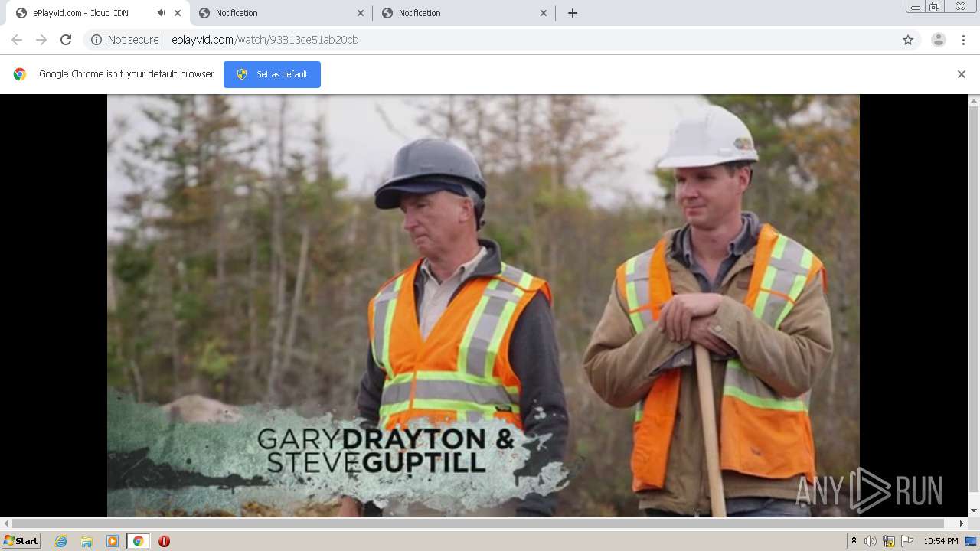The height and width of the screenshot is (551, 980).
Task: Close the ePlayVid.com tab
Action: [178, 13]
